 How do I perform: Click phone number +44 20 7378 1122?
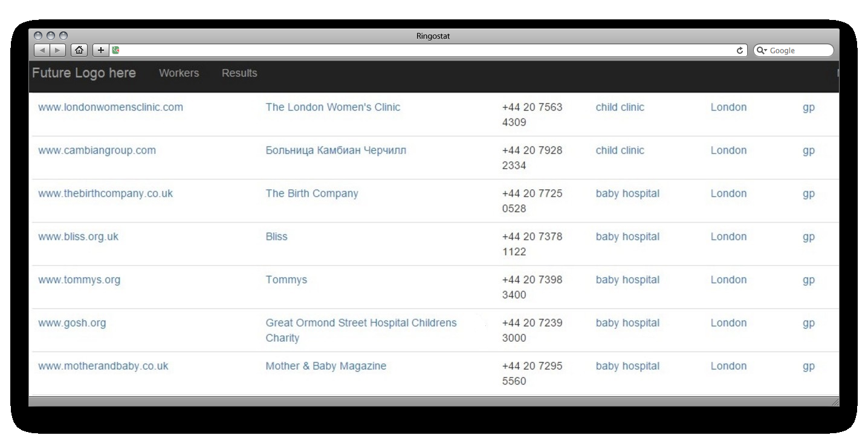coord(532,244)
